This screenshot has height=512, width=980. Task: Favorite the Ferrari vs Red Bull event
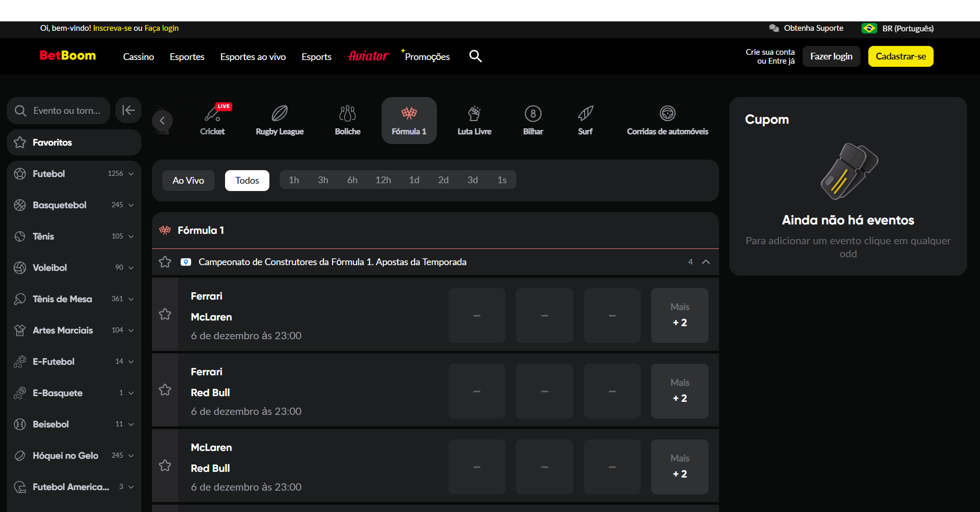tap(165, 390)
